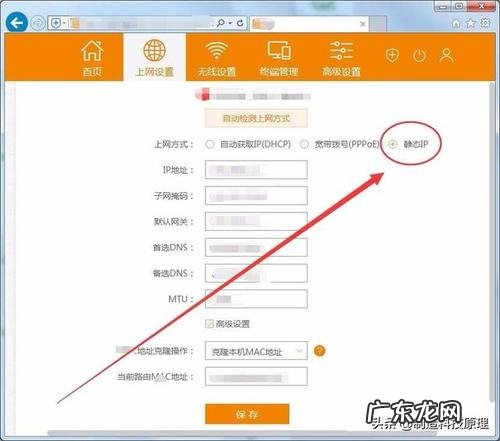This screenshot has width=500, height=441.
Task: Click the MTU input field
Action: point(256,299)
